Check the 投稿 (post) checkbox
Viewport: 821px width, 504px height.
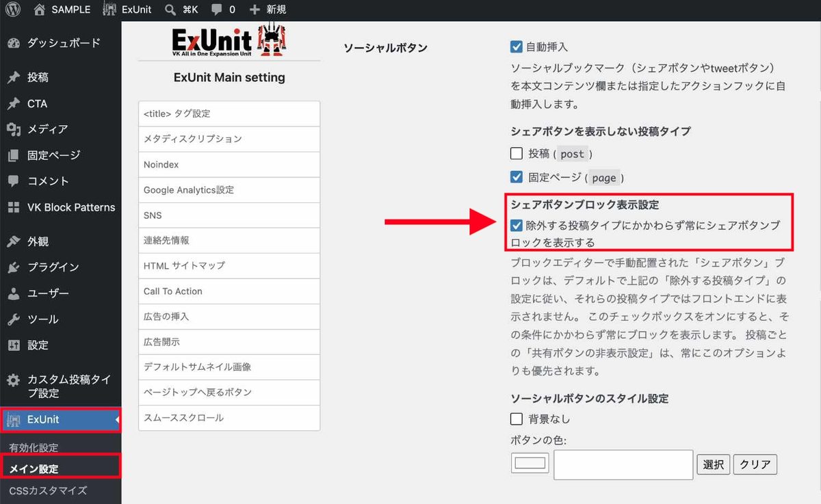pyautogui.click(x=517, y=153)
